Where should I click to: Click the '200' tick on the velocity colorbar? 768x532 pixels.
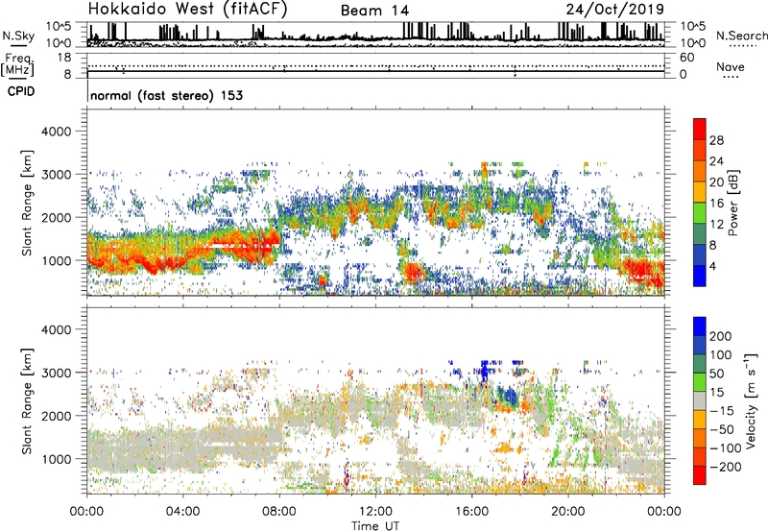(721, 336)
